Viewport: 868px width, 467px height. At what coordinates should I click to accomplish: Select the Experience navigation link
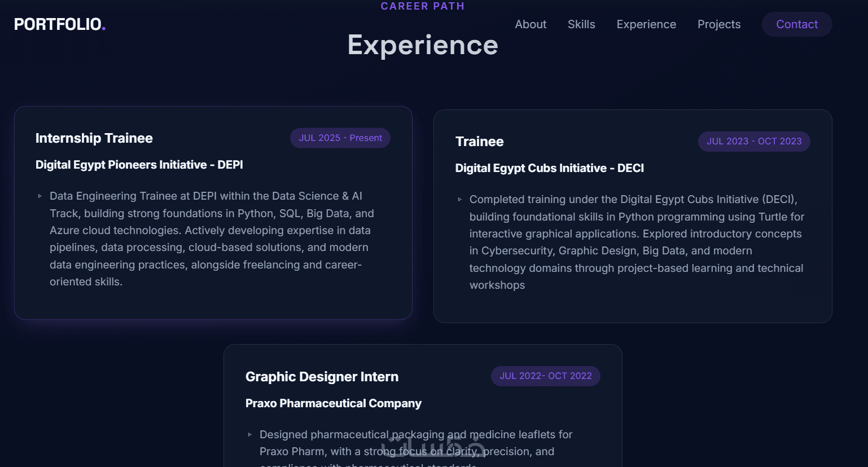[x=646, y=24]
